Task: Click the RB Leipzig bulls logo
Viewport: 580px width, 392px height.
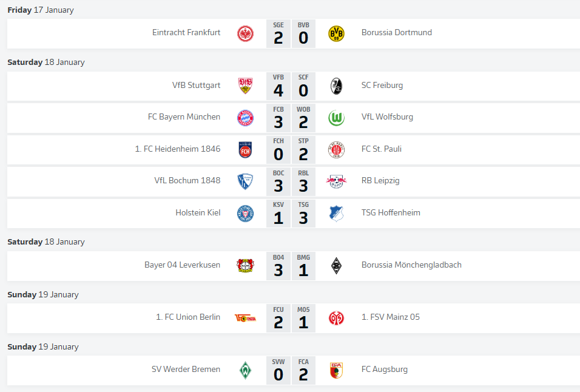Action: pyautogui.click(x=336, y=181)
